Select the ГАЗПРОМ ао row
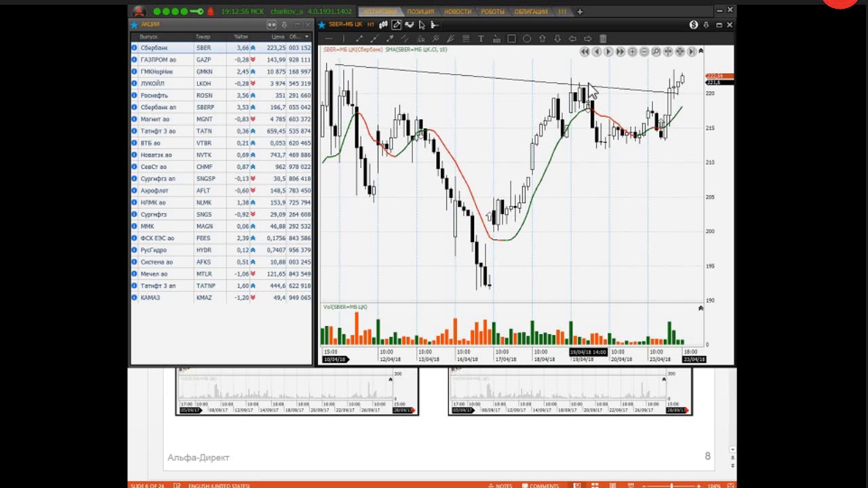 221,60
